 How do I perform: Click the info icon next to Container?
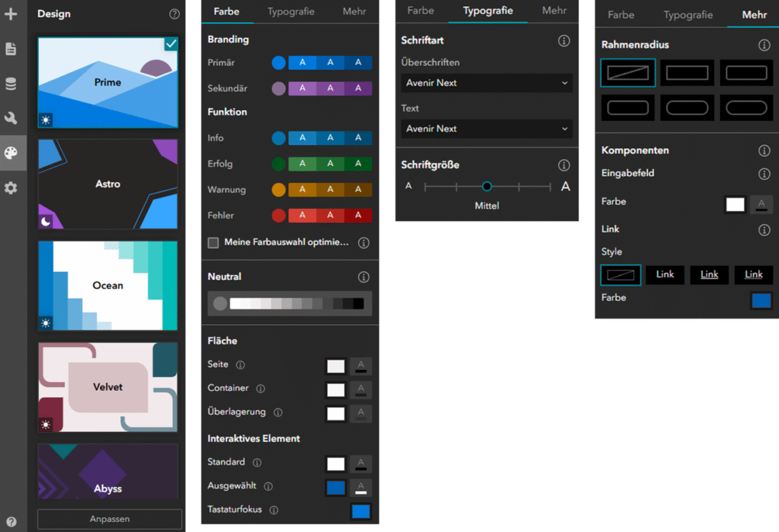(x=261, y=388)
